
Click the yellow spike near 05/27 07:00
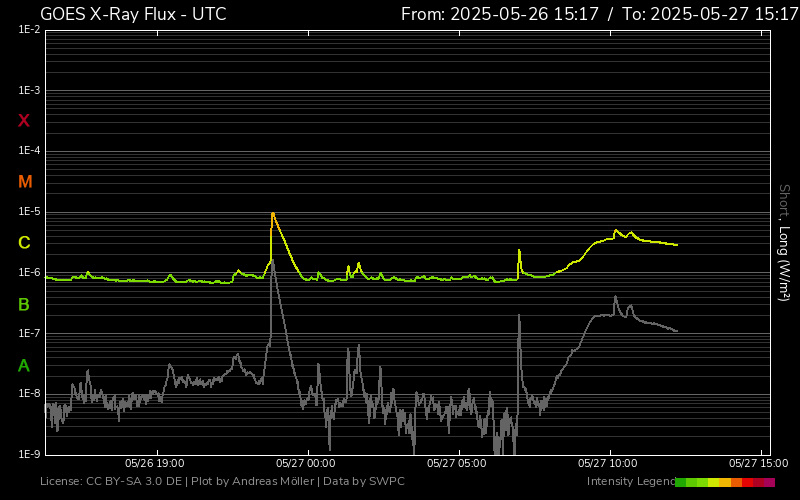[x=519, y=251]
